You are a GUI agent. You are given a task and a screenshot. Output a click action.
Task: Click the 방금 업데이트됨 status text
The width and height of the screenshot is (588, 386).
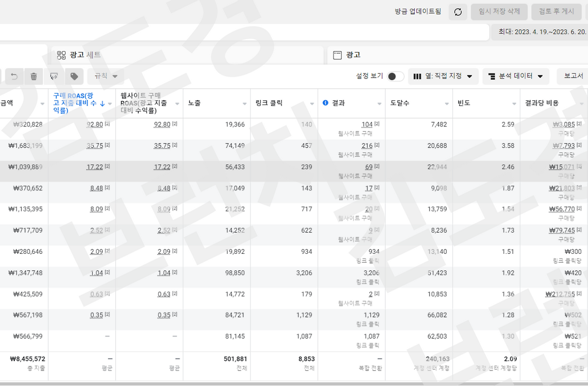point(418,12)
